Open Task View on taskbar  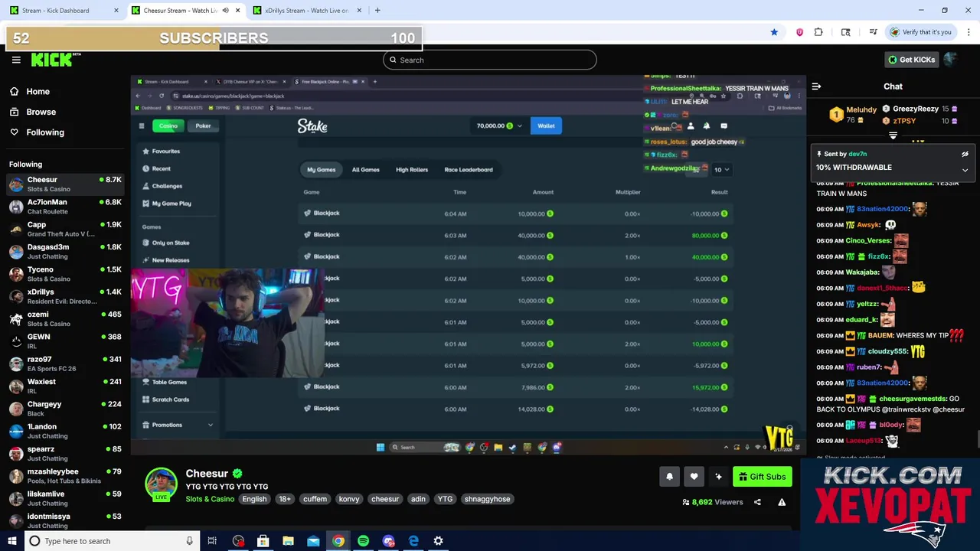[212, 541]
